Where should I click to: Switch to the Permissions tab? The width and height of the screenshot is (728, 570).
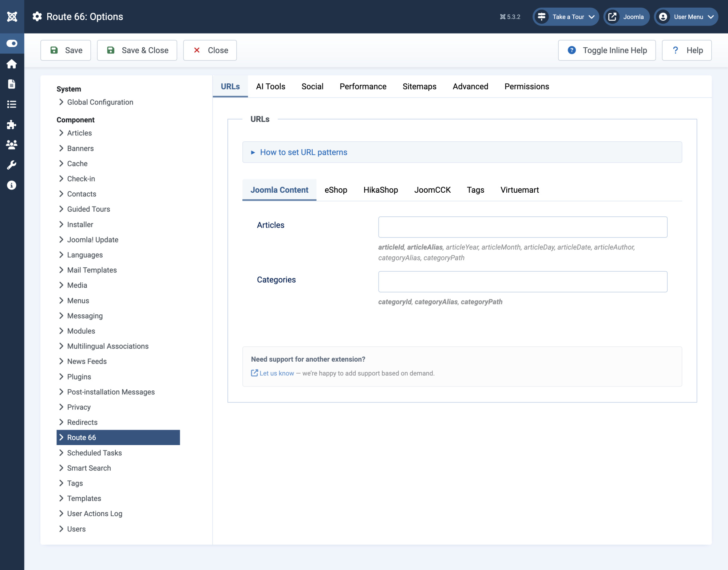coord(527,86)
